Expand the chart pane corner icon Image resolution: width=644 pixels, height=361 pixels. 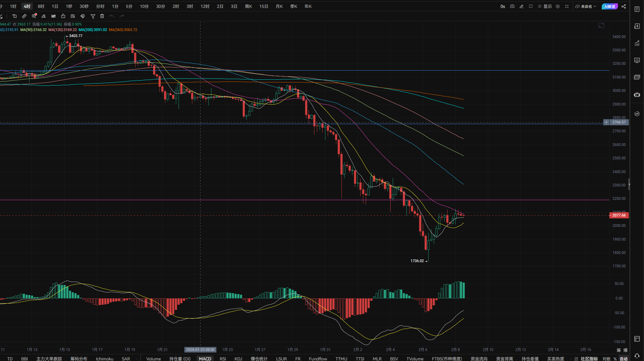(601, 26)
